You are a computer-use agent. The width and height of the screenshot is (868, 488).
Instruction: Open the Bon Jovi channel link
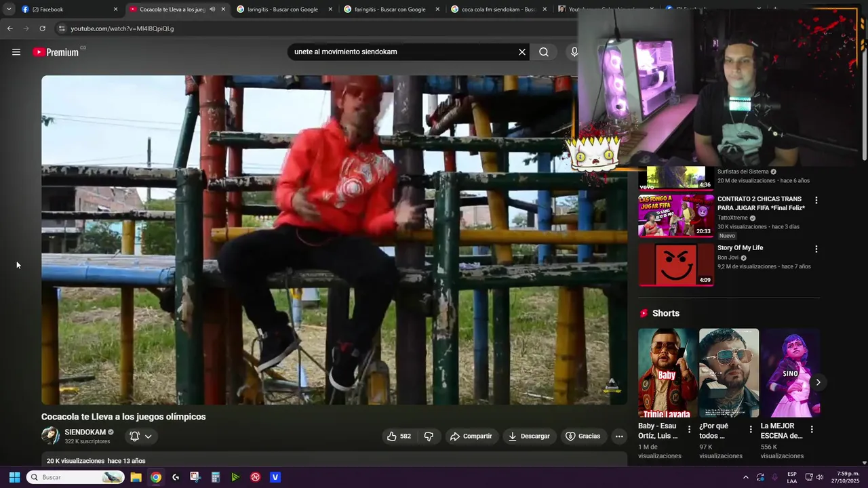pos(728,258)
